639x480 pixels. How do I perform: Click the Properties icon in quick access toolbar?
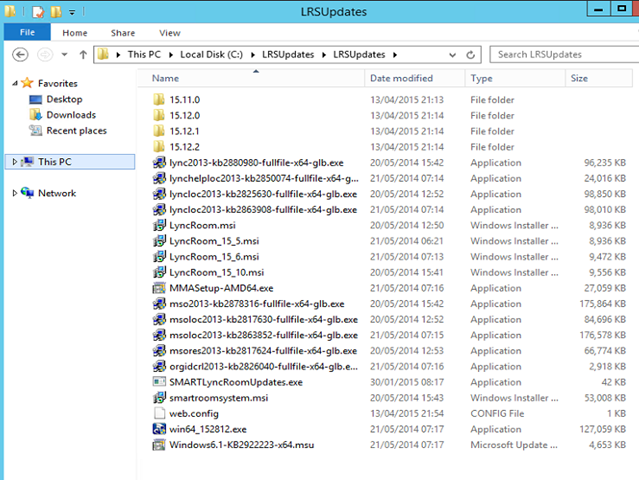(38, 12)
